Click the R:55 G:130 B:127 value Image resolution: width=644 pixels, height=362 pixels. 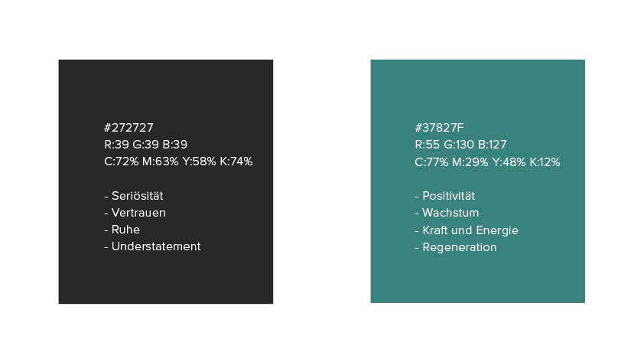coord(461,145)
